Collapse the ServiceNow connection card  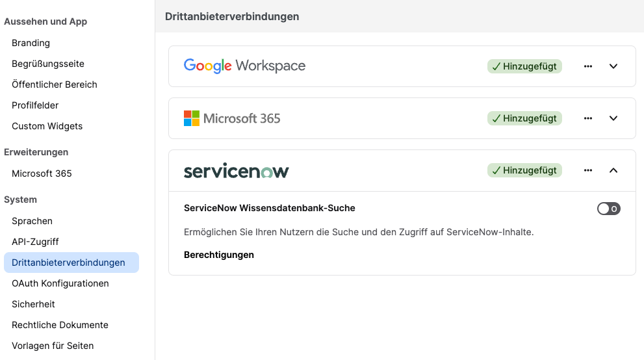[613, 170]
